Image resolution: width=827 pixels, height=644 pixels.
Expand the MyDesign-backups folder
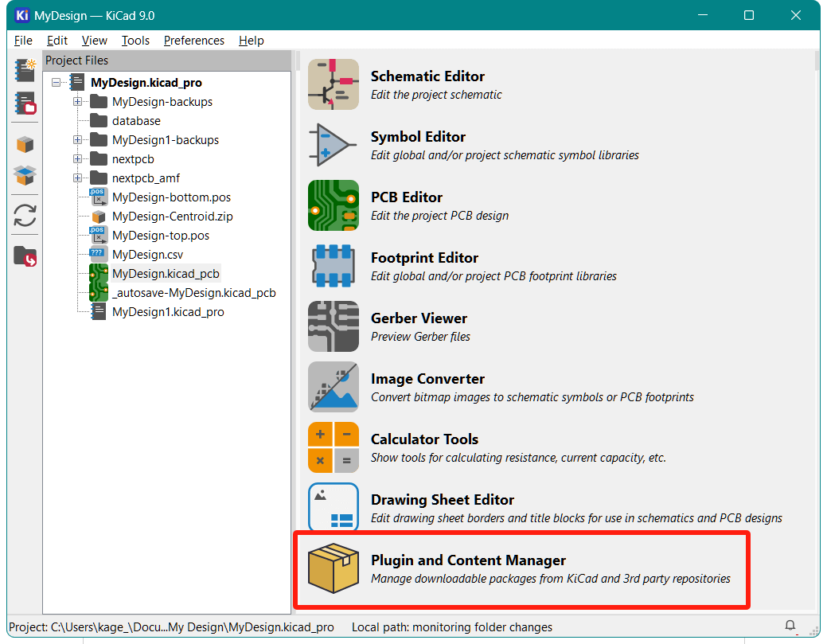point(78,102)
